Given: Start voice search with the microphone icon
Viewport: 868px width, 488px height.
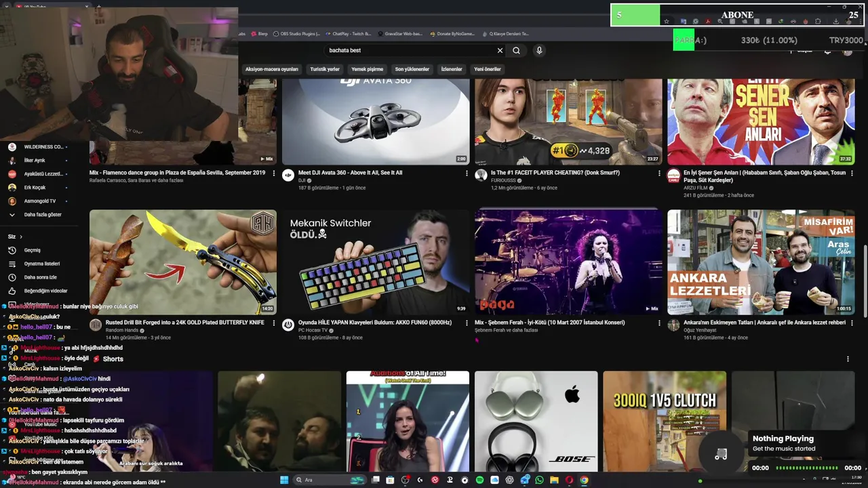Looking at the screenshot, I should click(x=539, y=50).
